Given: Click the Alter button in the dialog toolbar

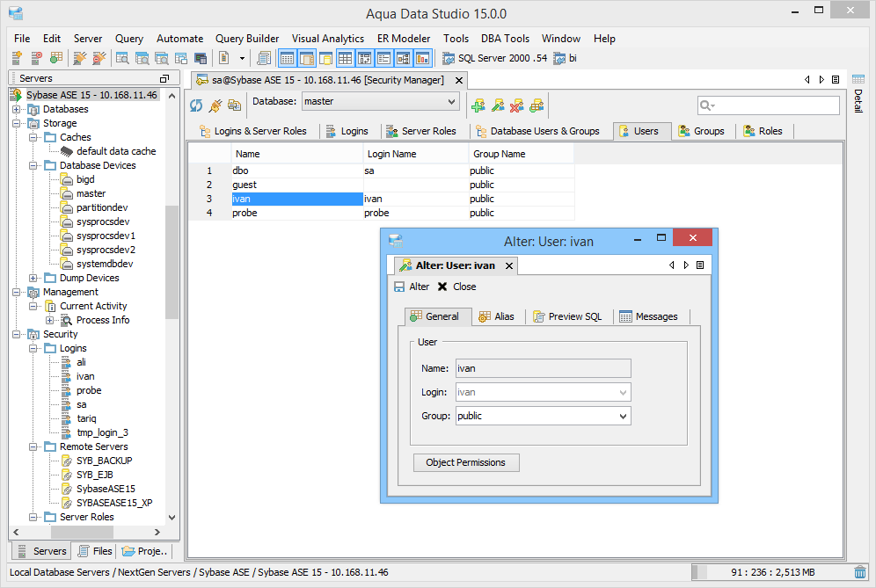Looking at the screenshot, I should point(412,287).
